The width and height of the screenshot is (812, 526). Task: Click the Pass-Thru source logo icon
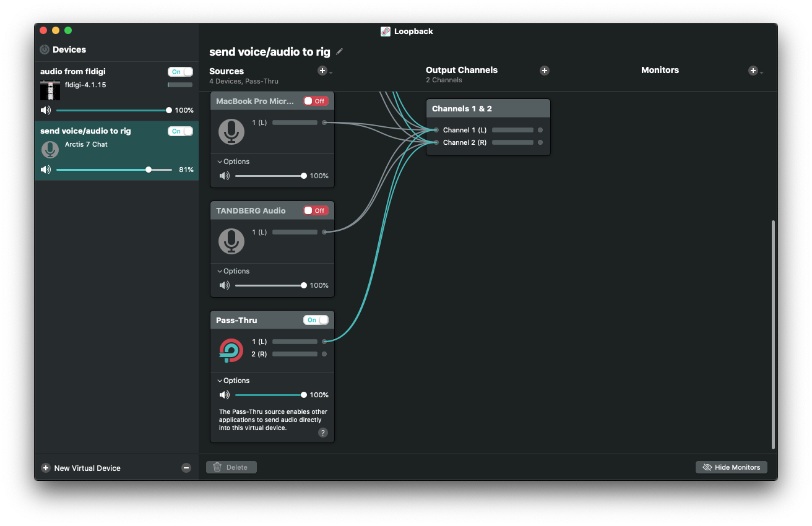231,350
